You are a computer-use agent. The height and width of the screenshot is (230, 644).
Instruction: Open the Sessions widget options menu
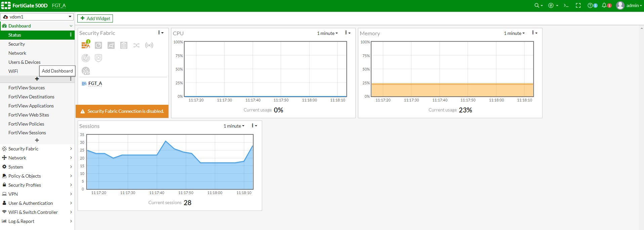254,126
